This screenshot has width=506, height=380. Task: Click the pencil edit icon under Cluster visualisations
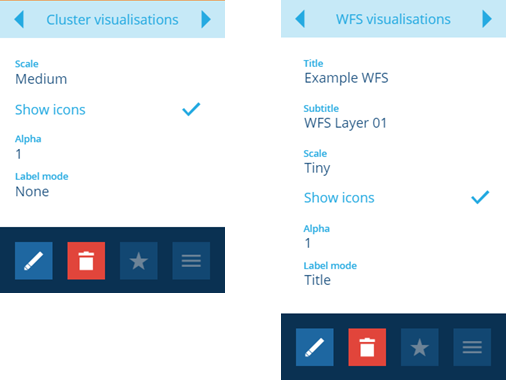[34, 261]
